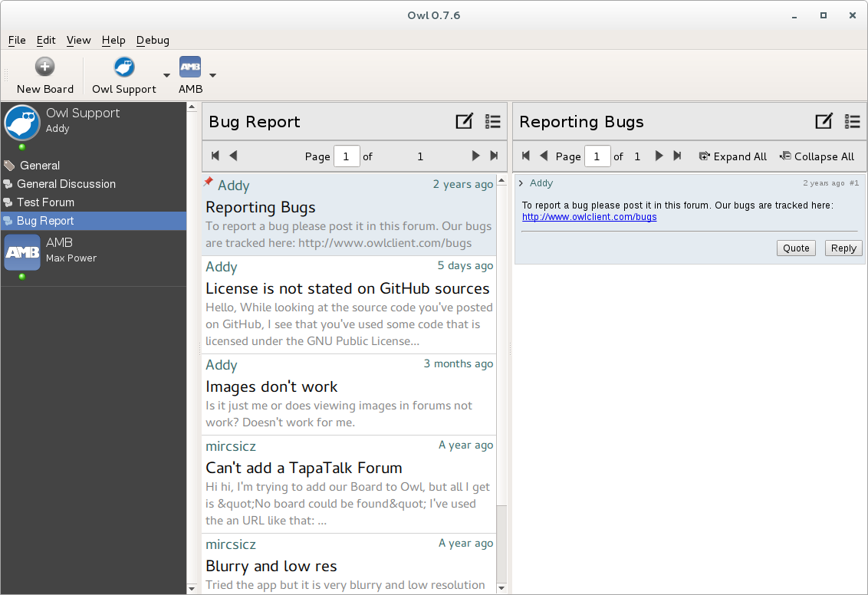Open the Debug menu
This screenshot has height=595, width=868.
click(153, 41)
